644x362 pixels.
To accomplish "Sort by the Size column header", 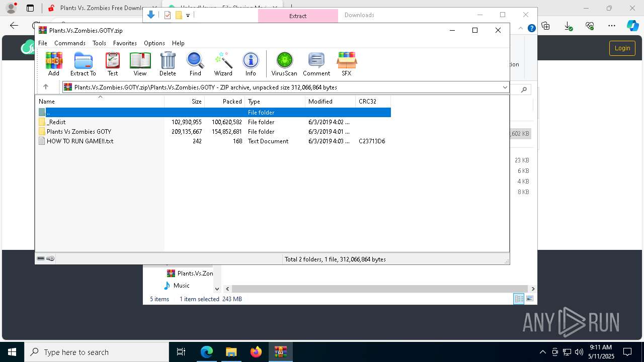I will 185,101.
